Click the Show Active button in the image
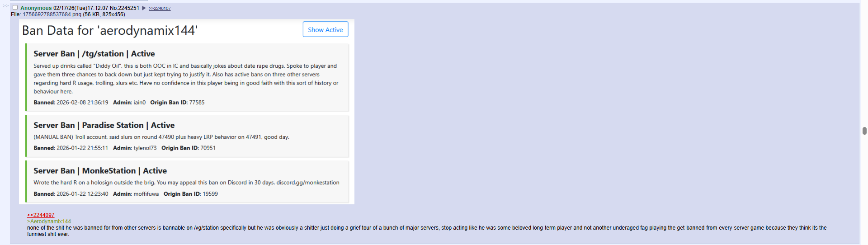Viewport: 868px width, 245px height. tap(325, 29)
